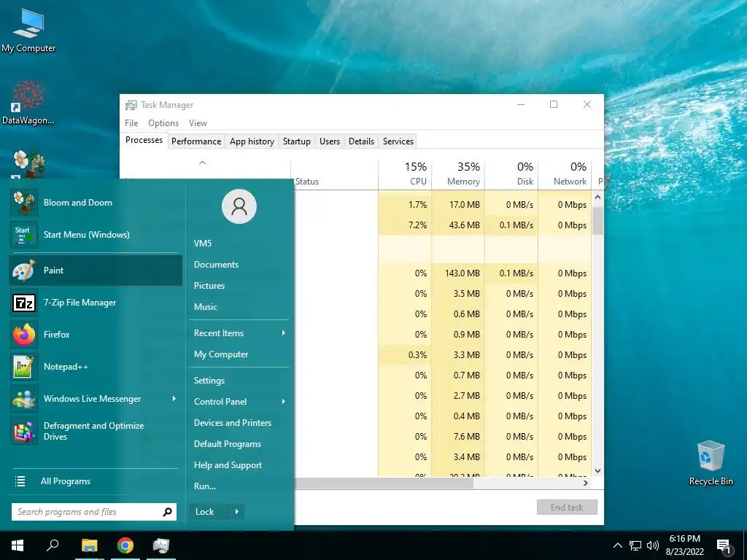Select the Processes tab
This screenshot has height=560, width=747.
144,140
